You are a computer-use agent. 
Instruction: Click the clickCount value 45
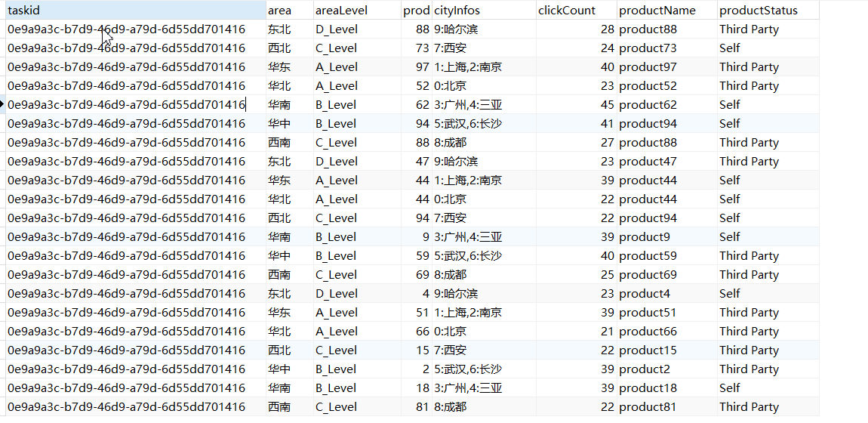pos(576,105)
